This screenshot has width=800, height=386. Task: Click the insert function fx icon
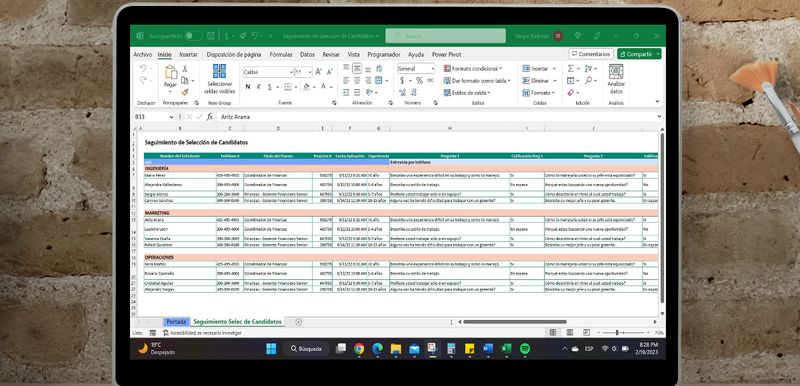[x=210, y=117]
